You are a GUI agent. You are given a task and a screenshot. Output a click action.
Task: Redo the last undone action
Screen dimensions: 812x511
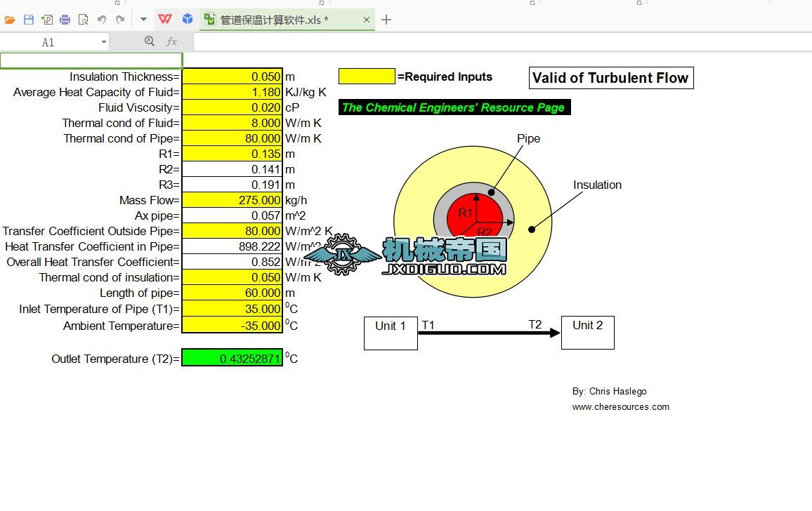pos(120,20)
